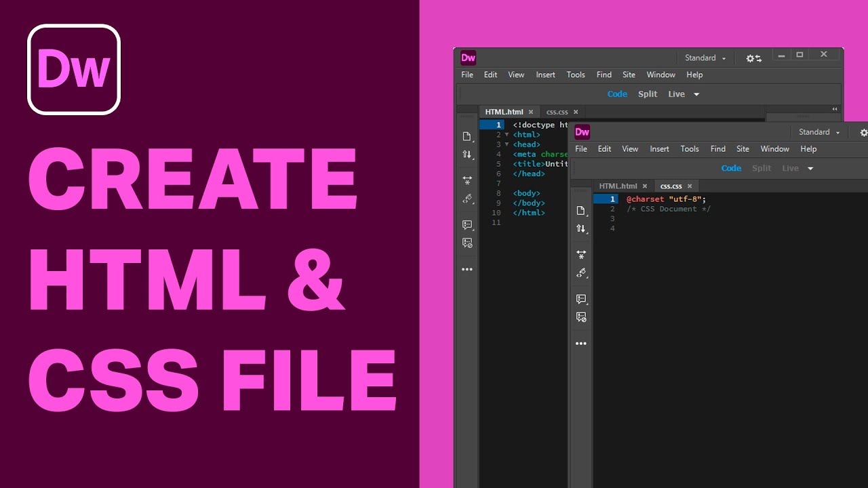The image size is (868, 488).
Task: Open Insert menu in front window
Action: 659,149
